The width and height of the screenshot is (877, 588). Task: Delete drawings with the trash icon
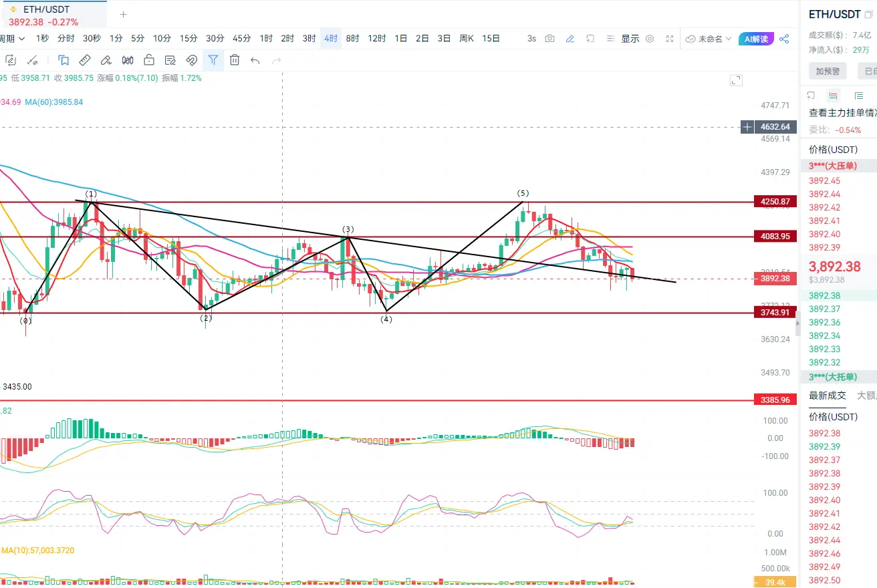point(235,60)
